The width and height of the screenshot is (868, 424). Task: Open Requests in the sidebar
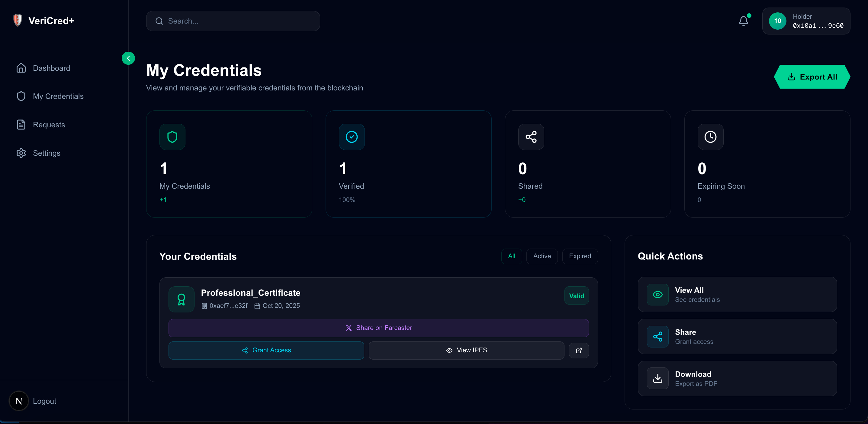tap(49, 125)
